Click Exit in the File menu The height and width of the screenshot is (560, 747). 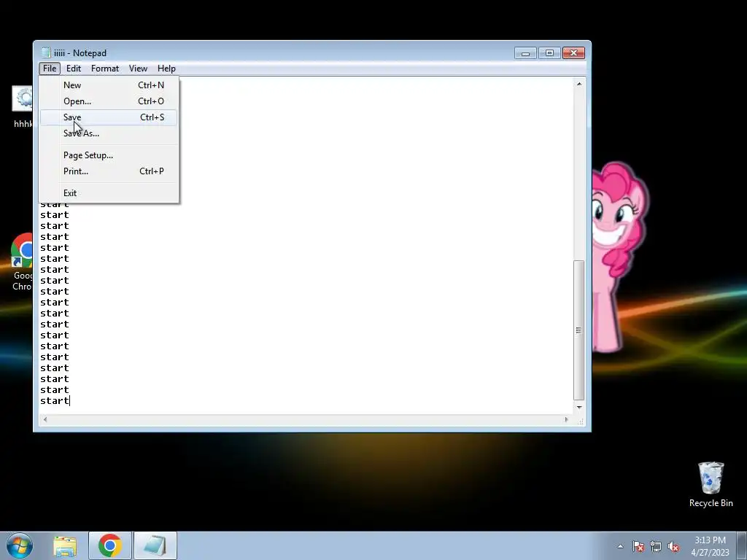tap(108, 192)
